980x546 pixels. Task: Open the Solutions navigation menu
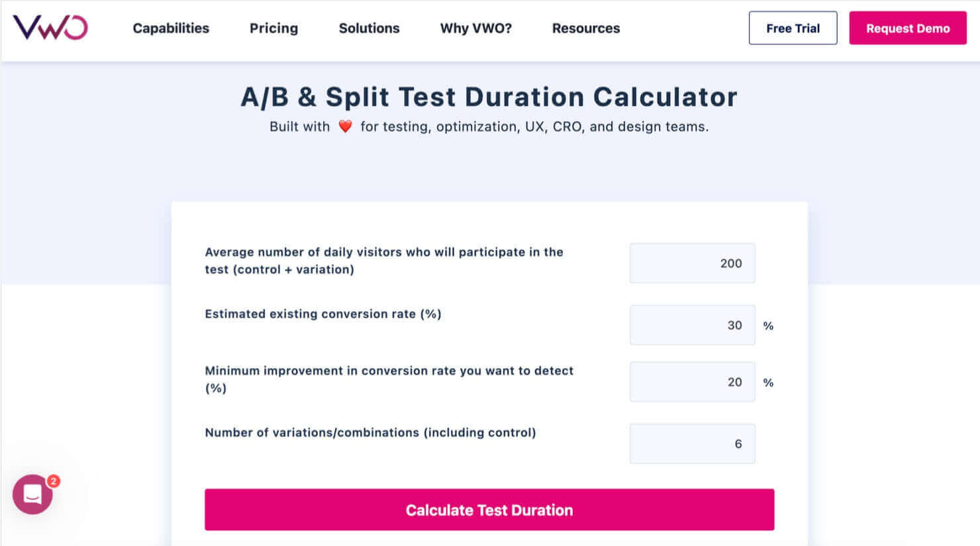(369, 28)
